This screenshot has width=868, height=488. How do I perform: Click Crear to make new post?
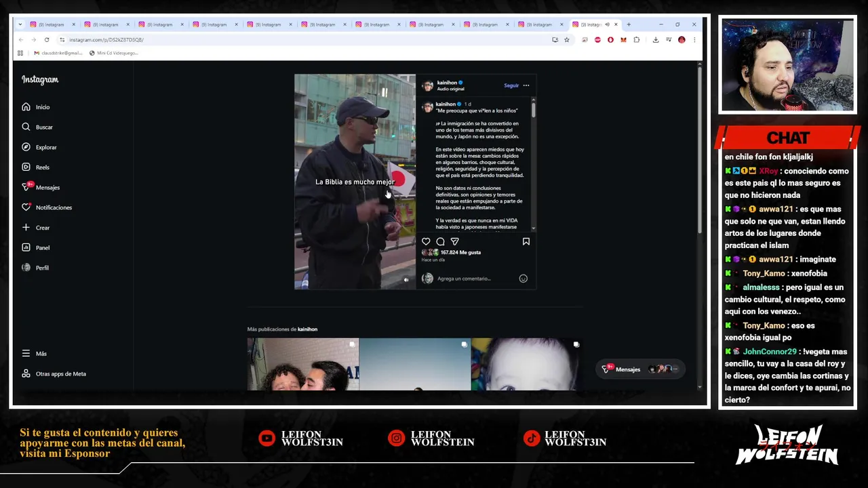35,228
